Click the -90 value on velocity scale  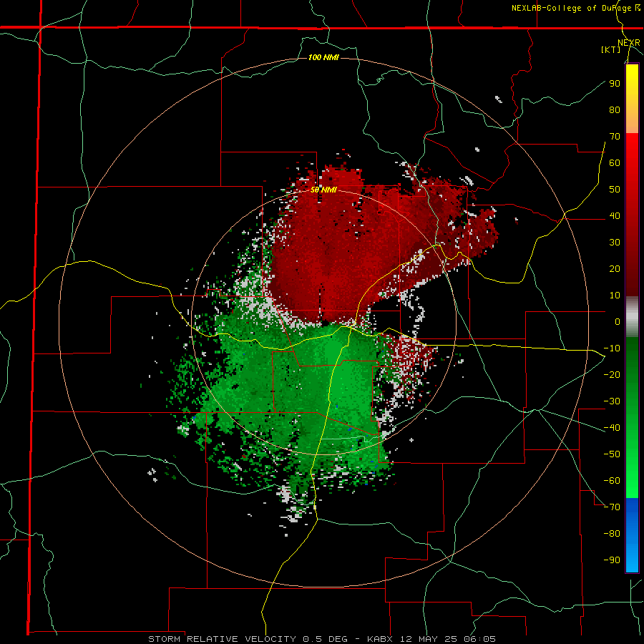click(612, 560)
